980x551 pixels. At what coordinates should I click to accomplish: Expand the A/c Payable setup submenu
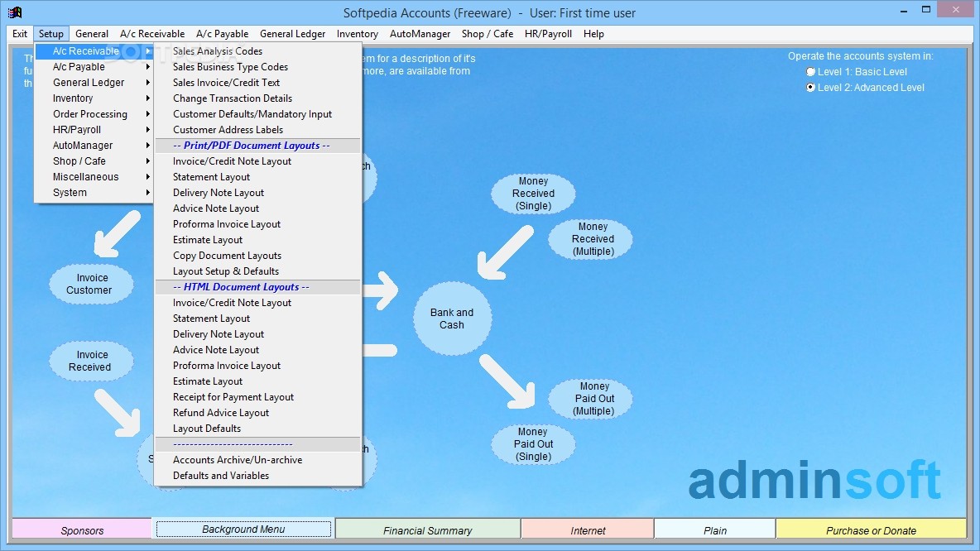point(94,67)
